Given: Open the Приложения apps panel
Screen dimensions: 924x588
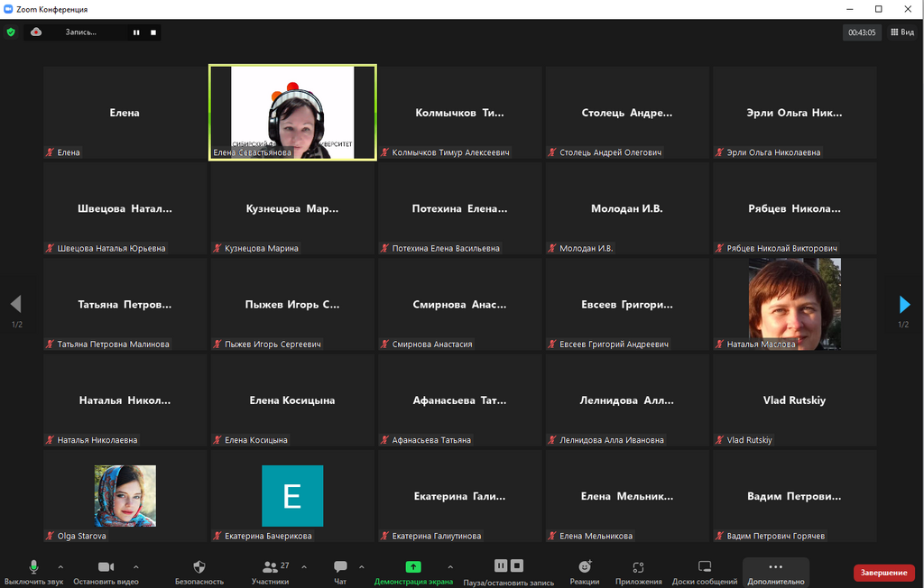Looking at the screenshot, I should coord(638,572).
